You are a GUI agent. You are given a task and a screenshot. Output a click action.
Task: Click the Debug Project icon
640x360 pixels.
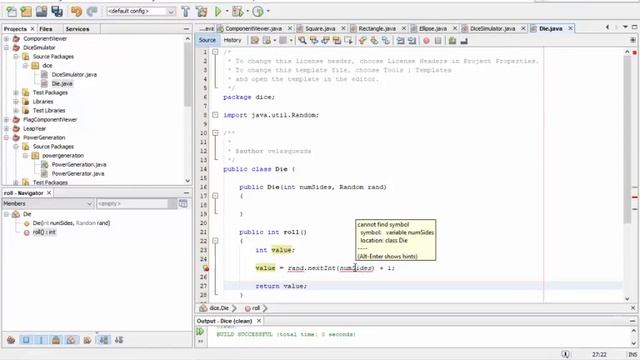click(x=238, y=11)
